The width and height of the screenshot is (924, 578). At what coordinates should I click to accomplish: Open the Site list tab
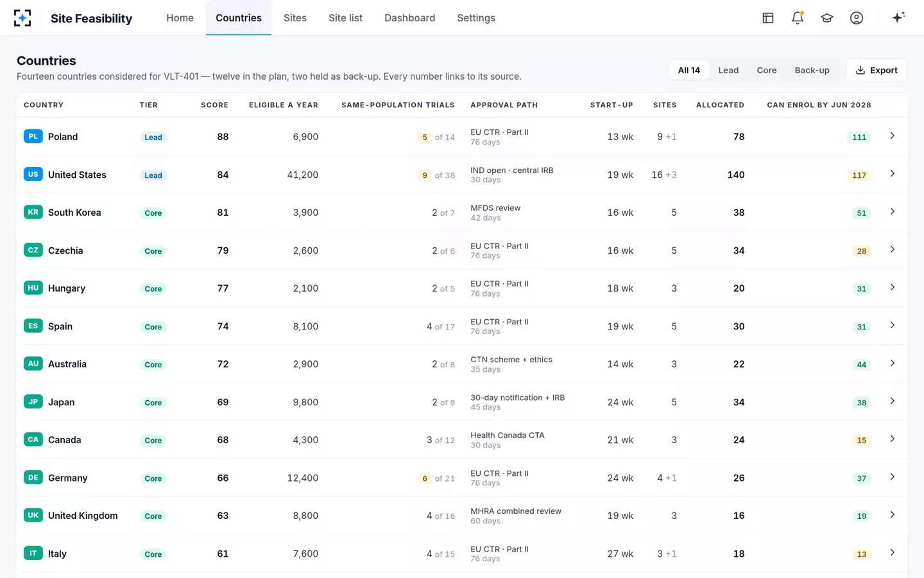coord(346,18)
